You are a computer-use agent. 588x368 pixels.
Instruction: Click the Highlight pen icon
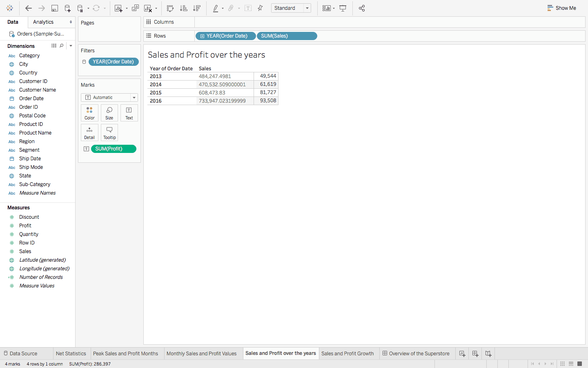coord(216,8)
